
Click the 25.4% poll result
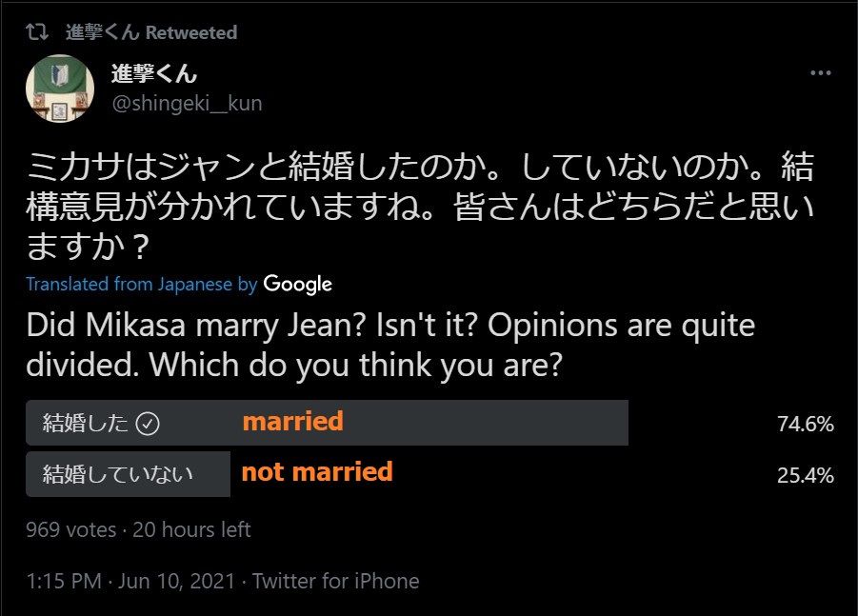805,474
